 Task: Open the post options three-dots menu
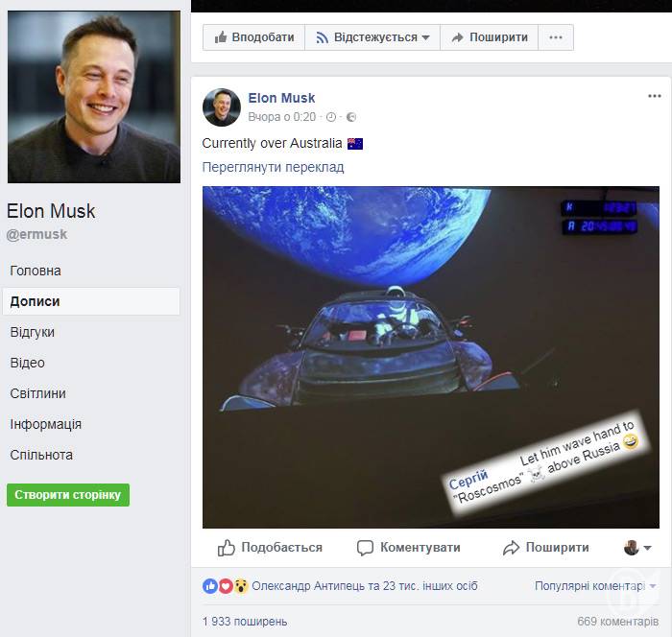655,96
